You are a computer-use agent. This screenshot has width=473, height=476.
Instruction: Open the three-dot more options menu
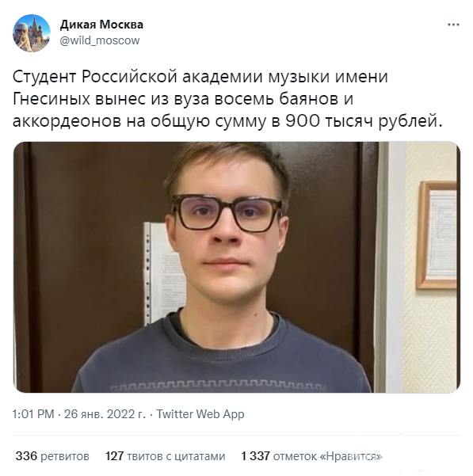click(x=453, y=25)
